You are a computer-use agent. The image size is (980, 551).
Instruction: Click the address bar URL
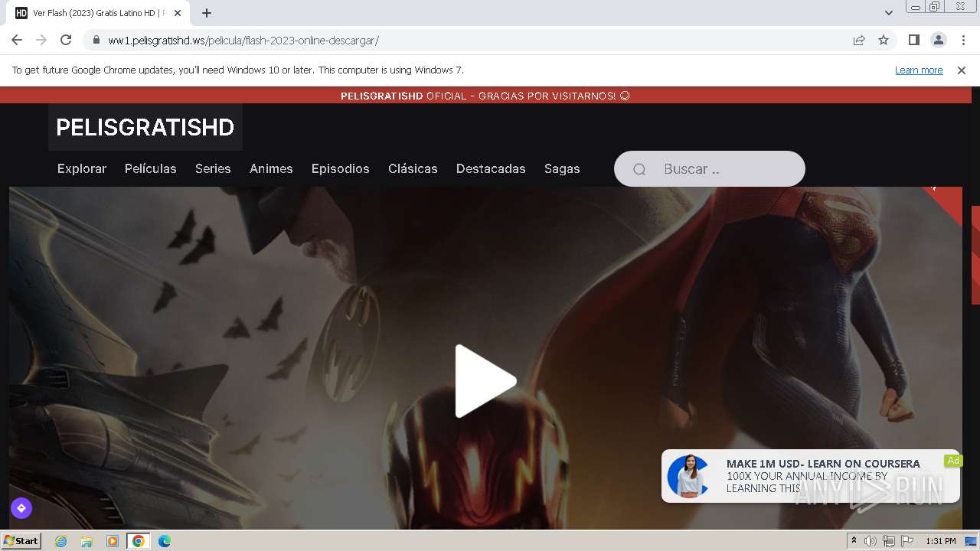point(243,40)
